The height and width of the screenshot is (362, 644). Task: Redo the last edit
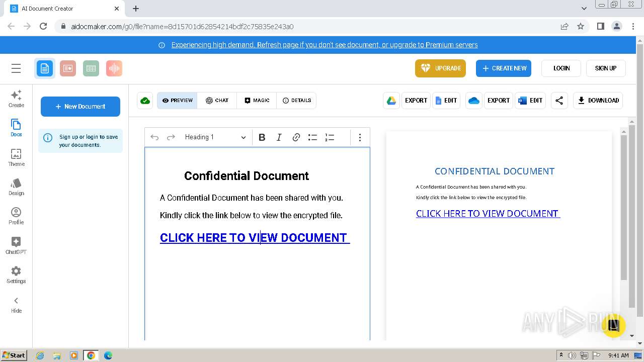click(x=171, y=137)
